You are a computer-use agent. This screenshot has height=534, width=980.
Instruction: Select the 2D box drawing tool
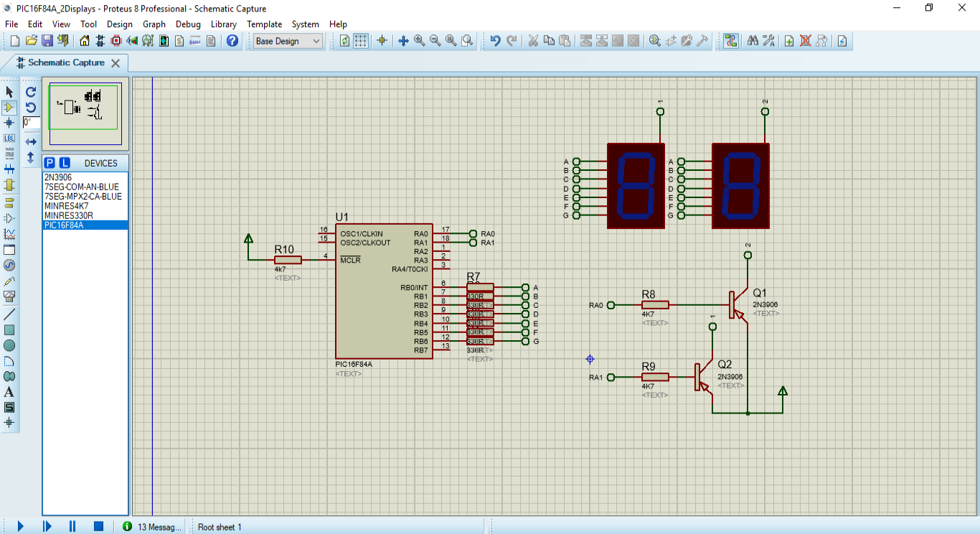pyautogui.click(x=9, y=330)
